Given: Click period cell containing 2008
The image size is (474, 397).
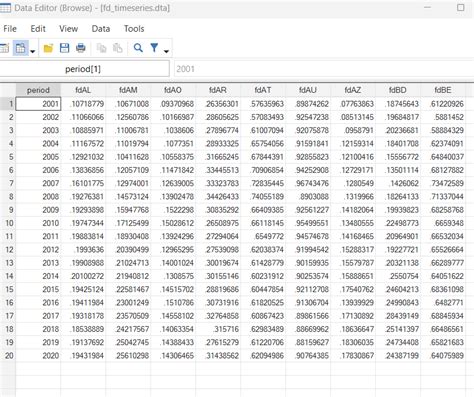Looking at the screenshot, I should coord(38,197).
